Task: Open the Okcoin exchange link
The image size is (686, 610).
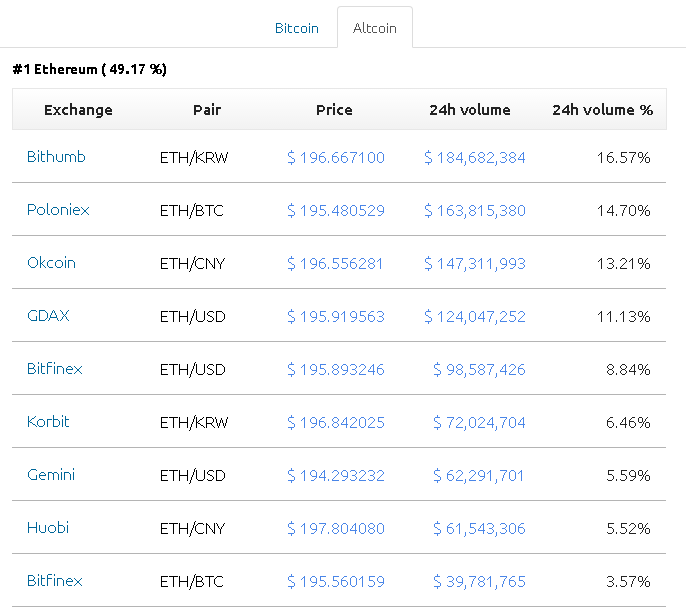Action: [51, 263]
